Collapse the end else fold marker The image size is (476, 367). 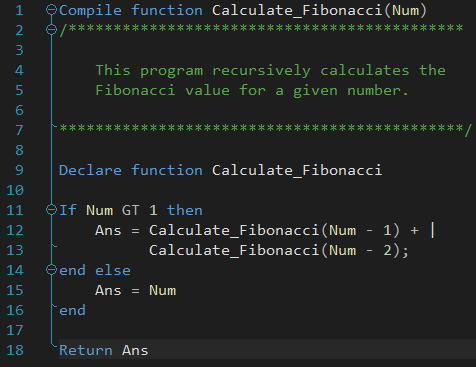[51, 270]
